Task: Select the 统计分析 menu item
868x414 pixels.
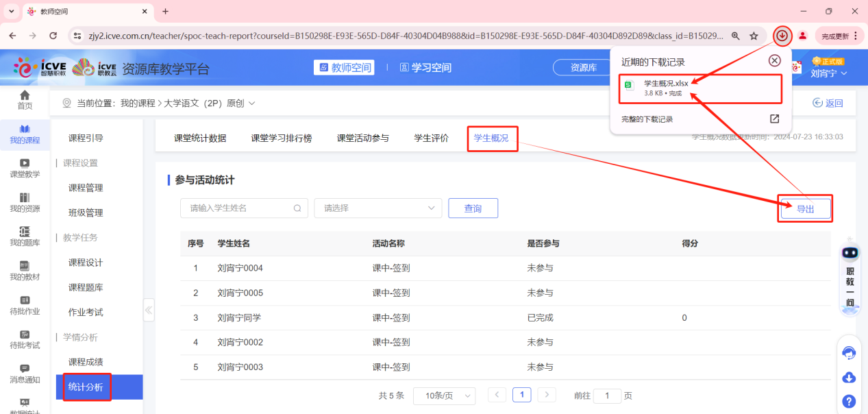Action: coord(84,387)
